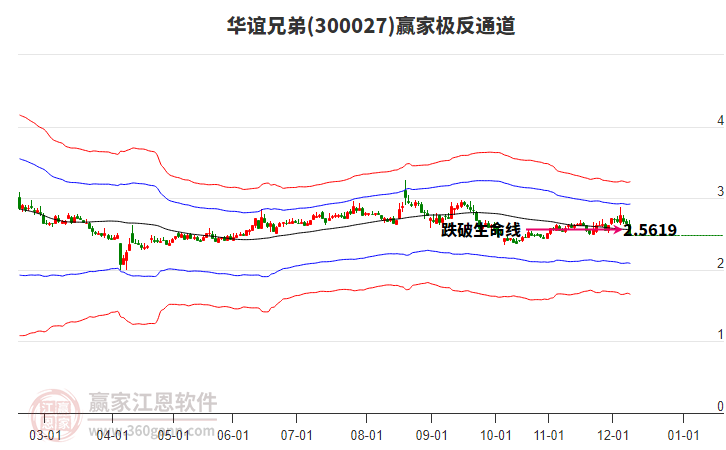The height and width of the screenshot is (450, 726).
Task: Select the 03-01 date axis label
Action: [x=45, y=435]
